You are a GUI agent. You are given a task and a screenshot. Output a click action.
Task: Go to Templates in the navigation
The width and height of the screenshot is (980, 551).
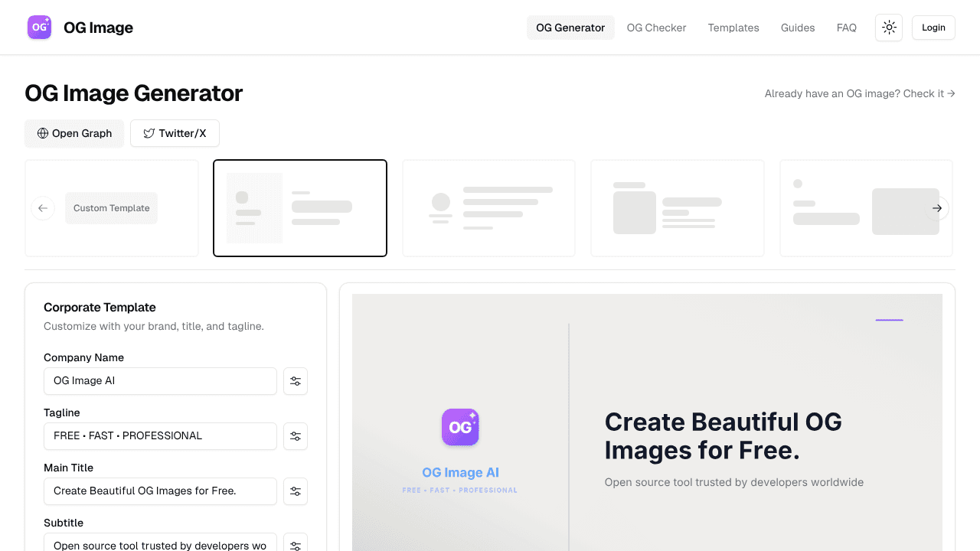tap(733, 28)
